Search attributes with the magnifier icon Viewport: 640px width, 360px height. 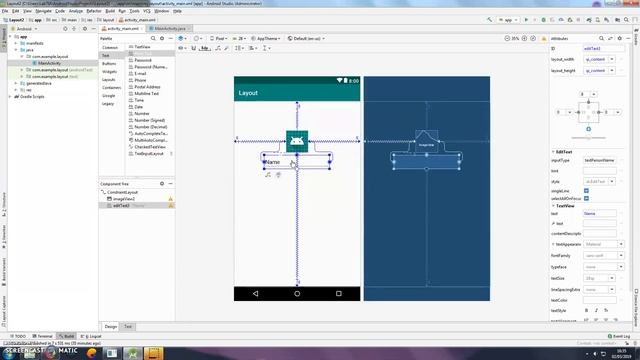pos(601,38)
